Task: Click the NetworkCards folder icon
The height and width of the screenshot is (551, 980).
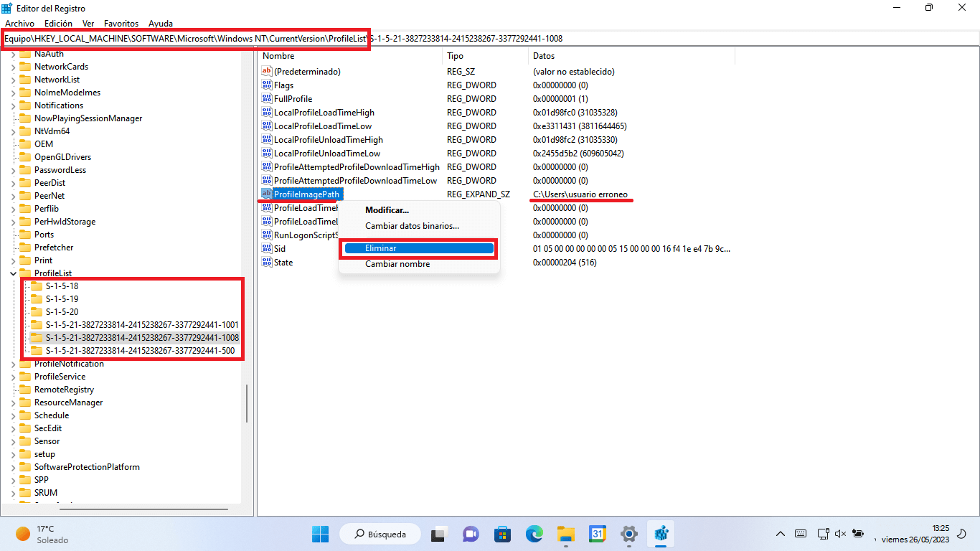Action: tap(25, 67)
